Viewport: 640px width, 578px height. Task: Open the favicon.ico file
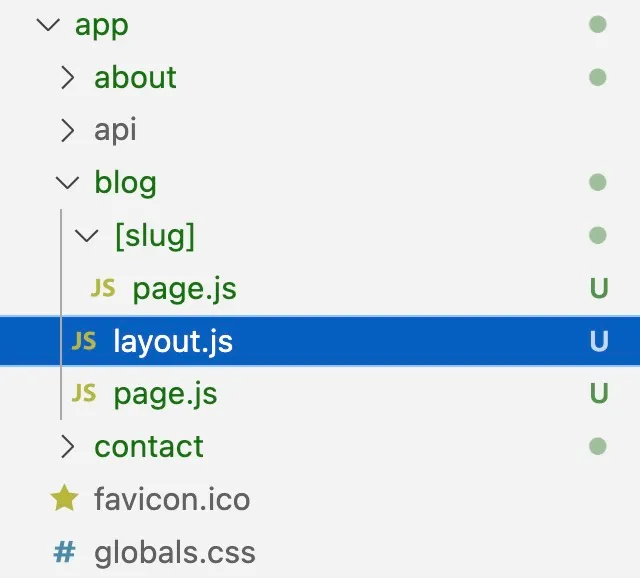point(172,499)
